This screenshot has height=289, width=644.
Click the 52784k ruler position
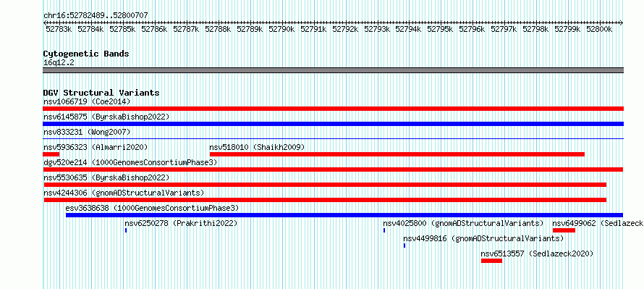point(90,29)
